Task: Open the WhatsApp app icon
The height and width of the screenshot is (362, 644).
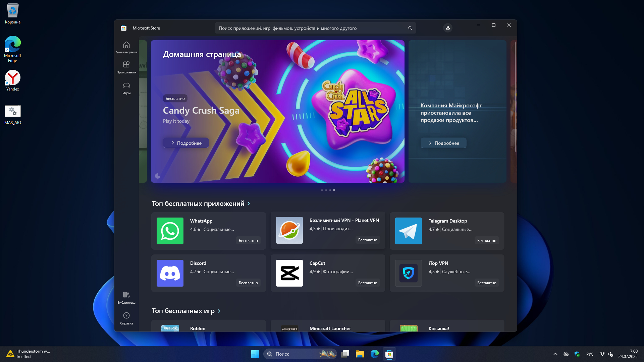Action: (170, 231)
